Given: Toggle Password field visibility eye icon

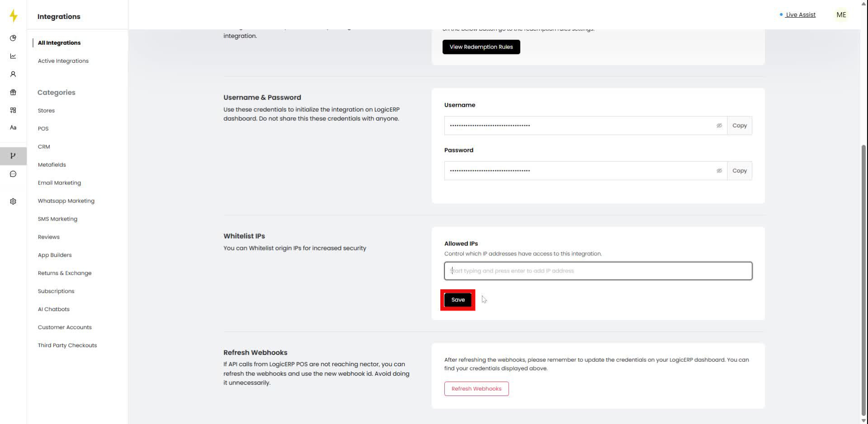Looking at the screenshot, I should [x=719, y=171].
